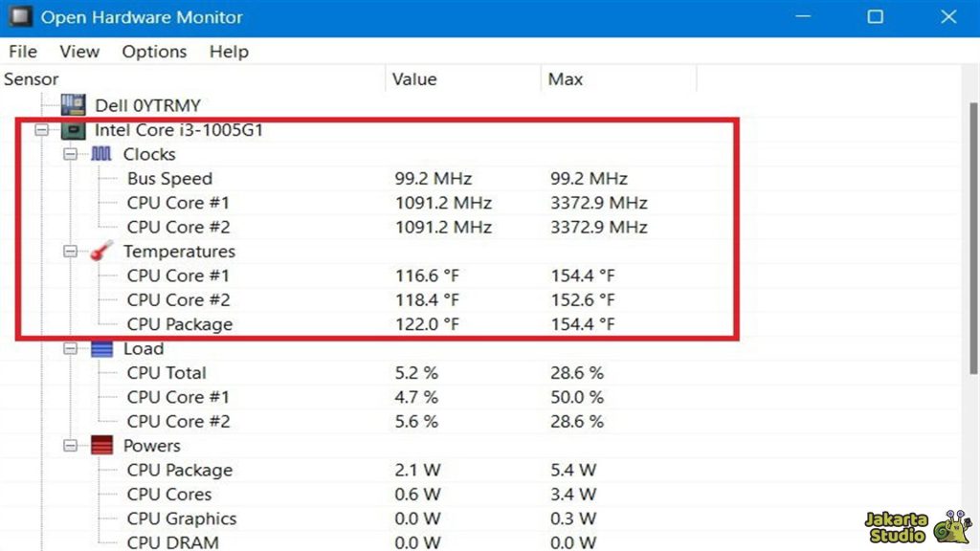Image resolution: width=980 pixels, height=551 pixels.
Task: Click the Max column header
Action: pos(565,79)
